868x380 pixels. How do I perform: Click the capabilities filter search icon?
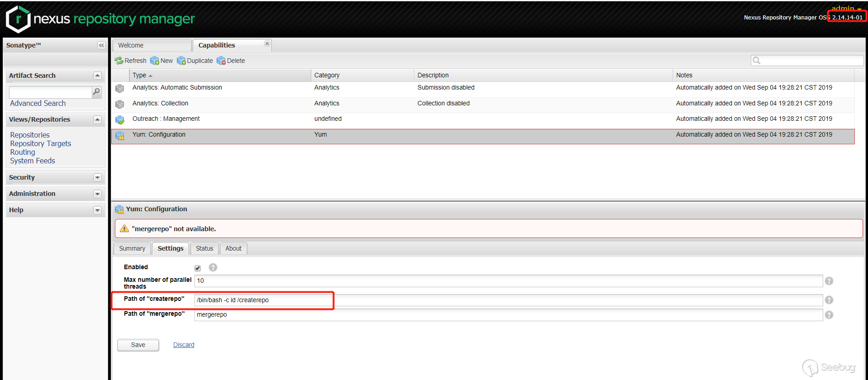coord(756,61)
